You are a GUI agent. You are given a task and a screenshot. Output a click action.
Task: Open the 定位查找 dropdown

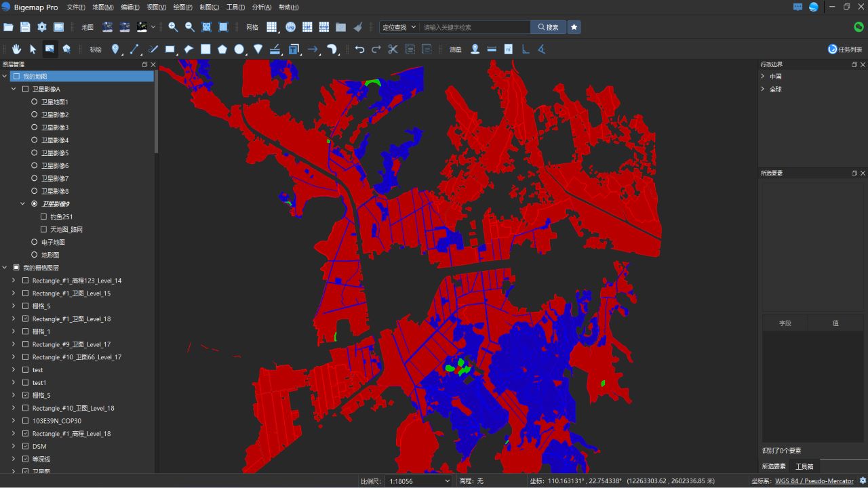(x=400, y=27)
